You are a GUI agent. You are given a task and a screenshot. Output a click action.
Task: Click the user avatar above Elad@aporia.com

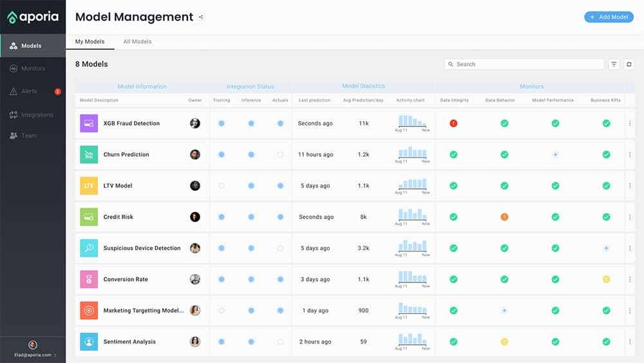[33, 344]
